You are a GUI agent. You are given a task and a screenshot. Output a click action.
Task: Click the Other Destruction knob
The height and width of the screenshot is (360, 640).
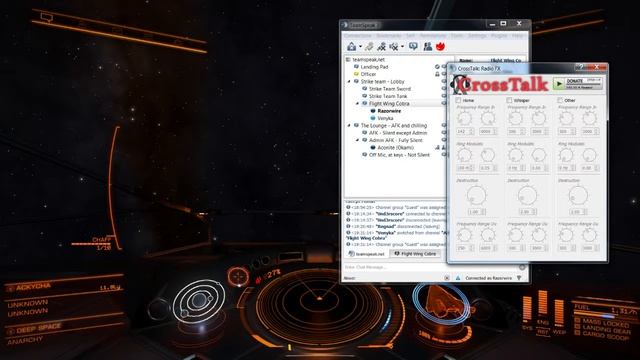(578, 195)
